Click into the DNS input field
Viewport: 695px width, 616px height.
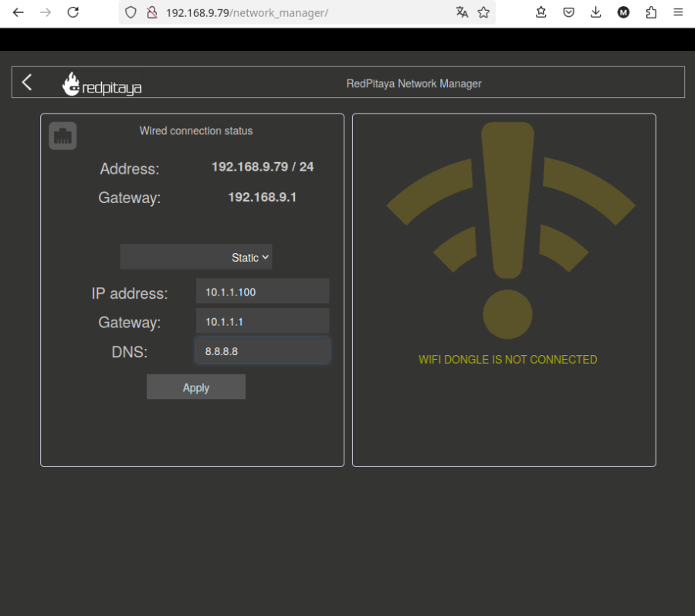(263, 350)
